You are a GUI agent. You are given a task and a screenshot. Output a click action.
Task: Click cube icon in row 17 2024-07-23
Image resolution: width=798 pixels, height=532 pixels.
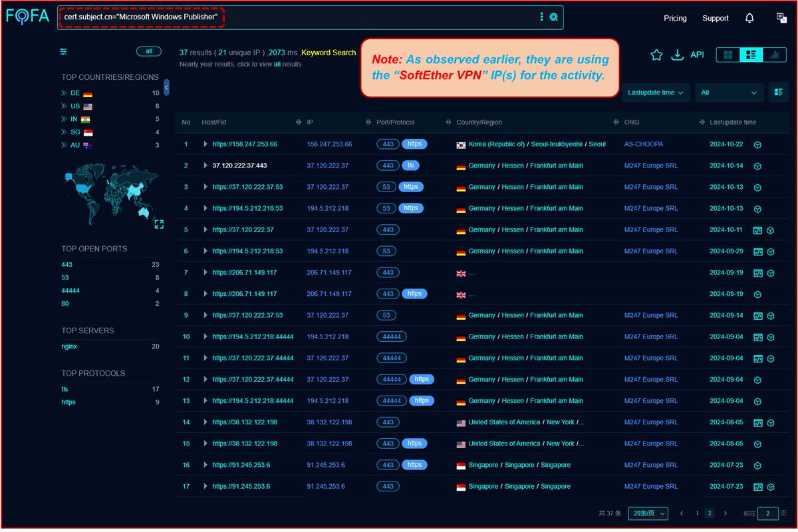[771, 487]
